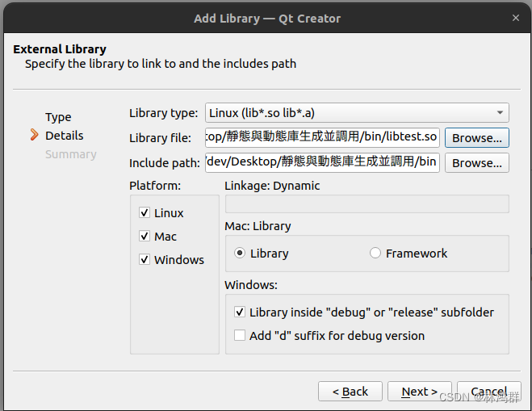Click the Platform: label
Screen dimensions: 532x411
coord(155,186)
